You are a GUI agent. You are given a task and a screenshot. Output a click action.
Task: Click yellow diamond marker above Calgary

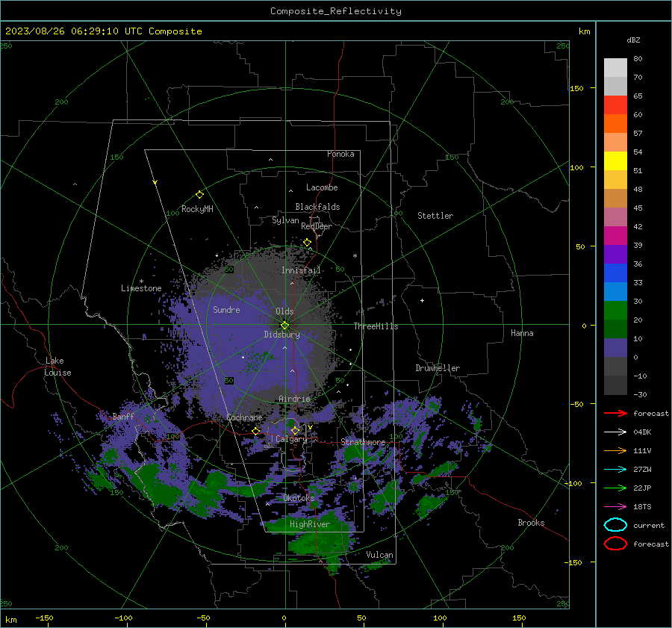295,430
